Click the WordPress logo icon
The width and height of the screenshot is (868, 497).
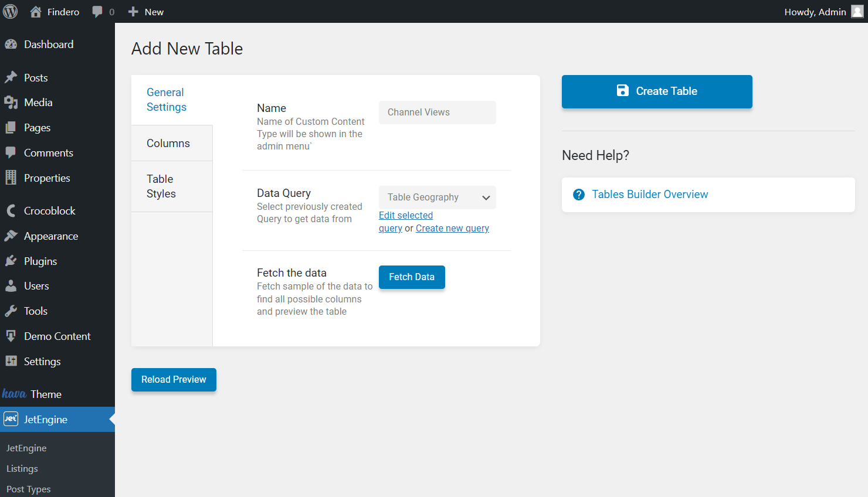pos(11,12)
